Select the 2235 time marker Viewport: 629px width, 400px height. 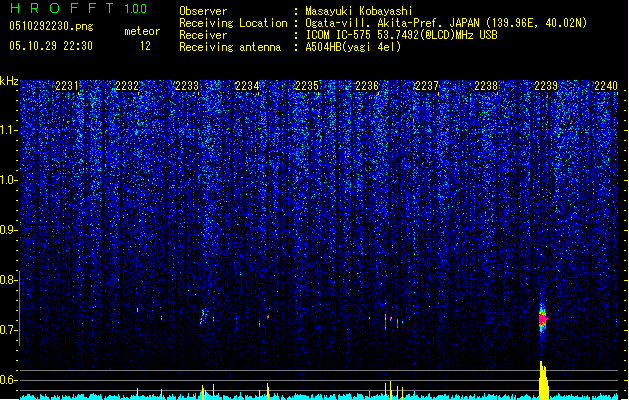pyautogui.click(x=307, y=86)
